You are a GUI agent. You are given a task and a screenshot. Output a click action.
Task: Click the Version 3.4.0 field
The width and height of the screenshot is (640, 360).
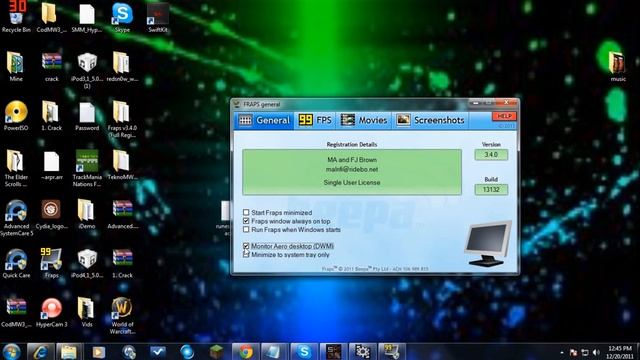click(x=491, y=155)
